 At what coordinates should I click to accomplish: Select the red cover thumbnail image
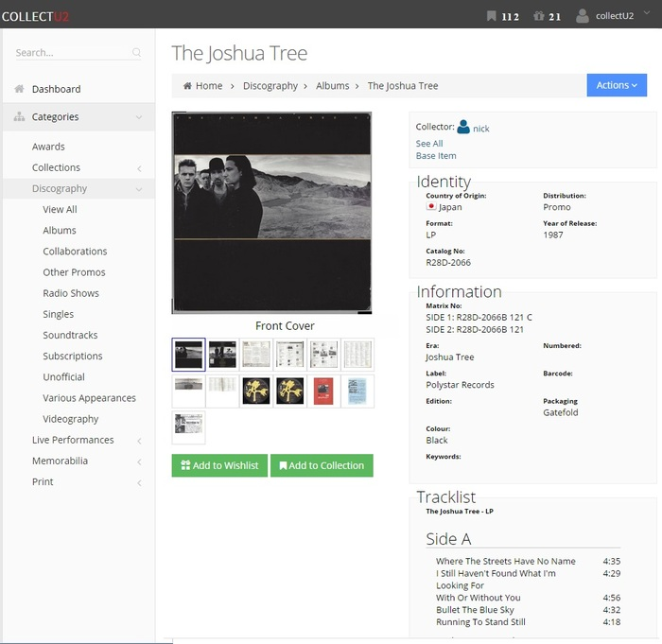point(323,391)
